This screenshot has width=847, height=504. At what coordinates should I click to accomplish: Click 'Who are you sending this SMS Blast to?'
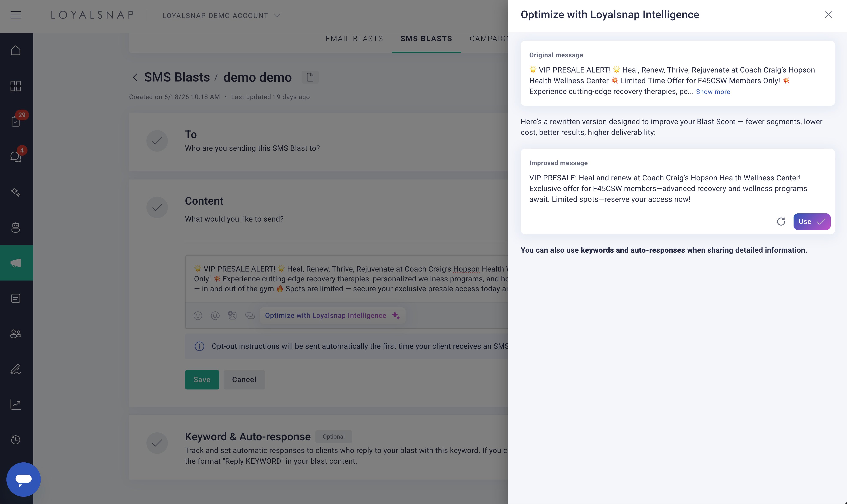pyautogui.click(x=252, y=148)
